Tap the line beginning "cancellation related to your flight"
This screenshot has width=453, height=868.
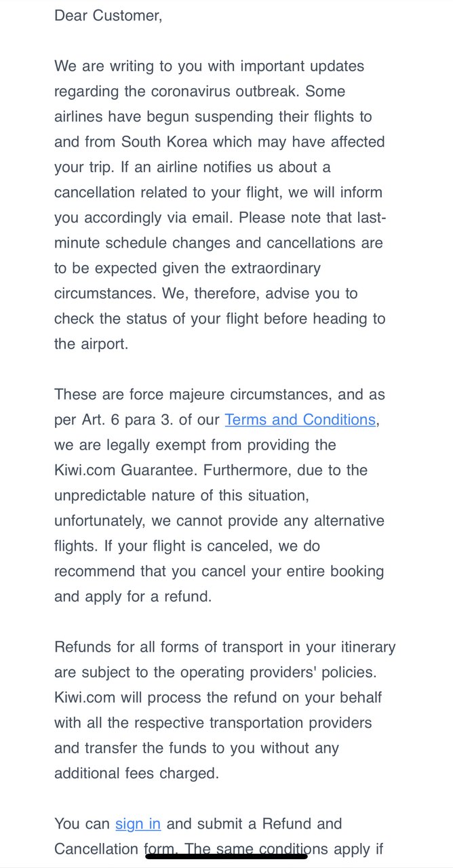pos(218,193)
